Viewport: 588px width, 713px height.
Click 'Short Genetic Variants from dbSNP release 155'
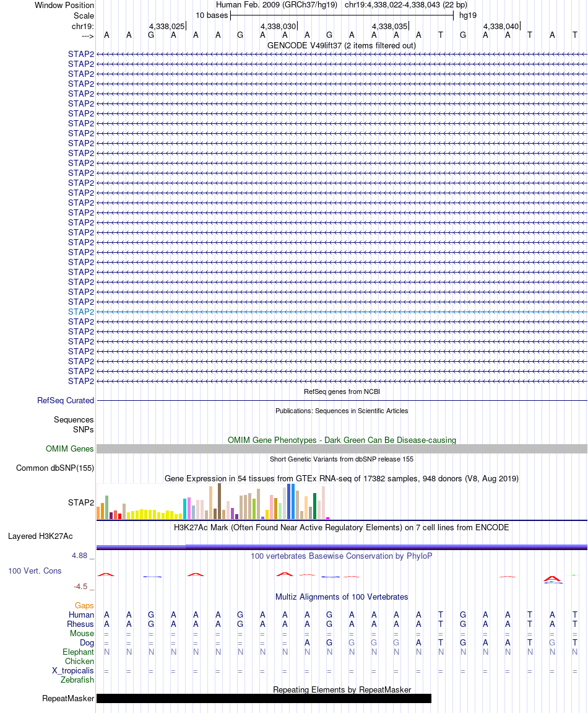[x=342, y=459]
